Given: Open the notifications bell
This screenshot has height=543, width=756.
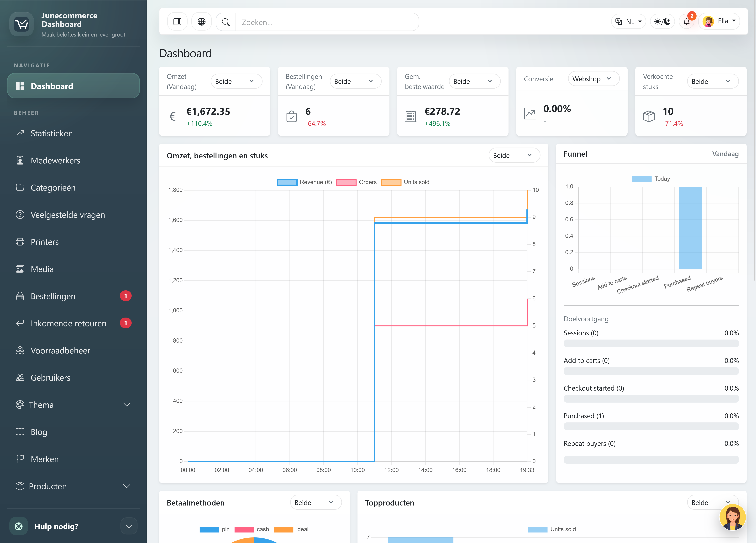Looking at the screenshot, I should click(686, 22).
